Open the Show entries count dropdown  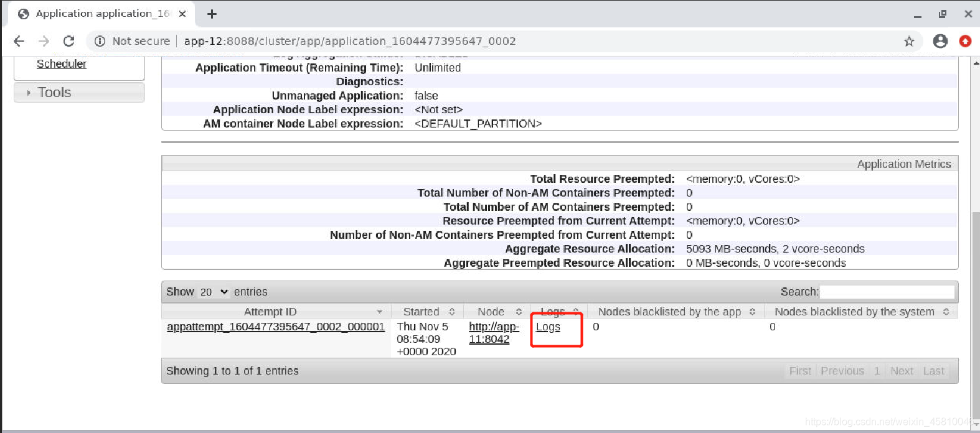pyautogui.click(x=214, y=292)
